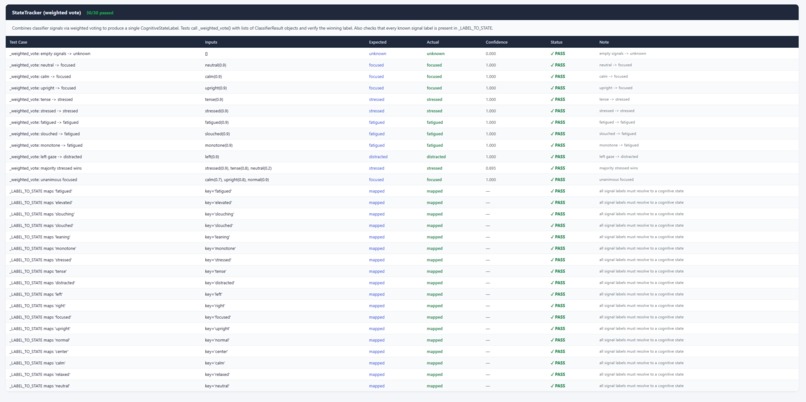Click the 'unknown' value in Expected column
The image size is (806, 402).
click(377, 53)
